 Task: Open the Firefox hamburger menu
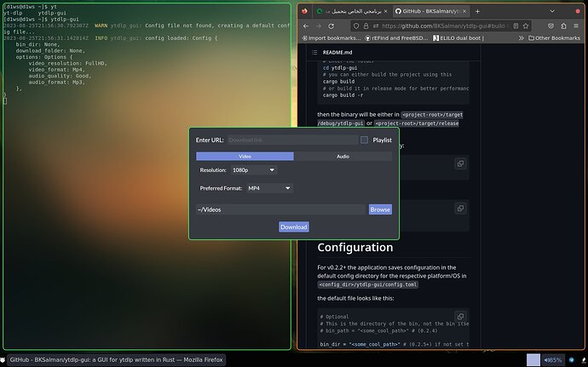(x=576, y=26)
